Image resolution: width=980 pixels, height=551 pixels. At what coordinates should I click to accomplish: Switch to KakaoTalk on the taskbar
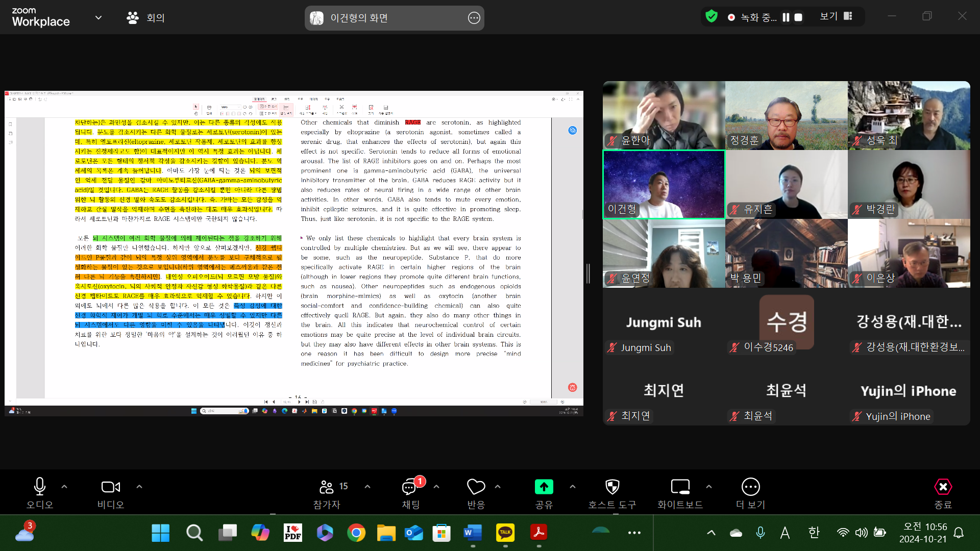(x=505, y=533)
